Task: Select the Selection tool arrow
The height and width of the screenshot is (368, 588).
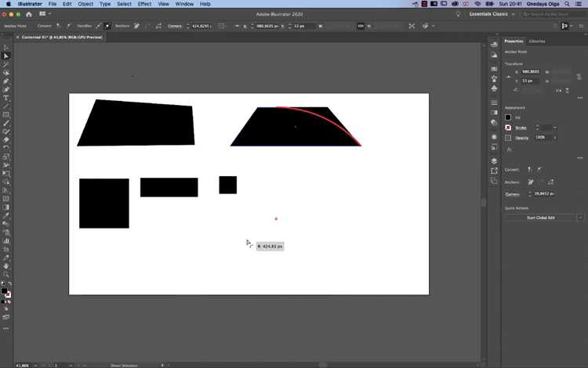Action: point(6,47)
